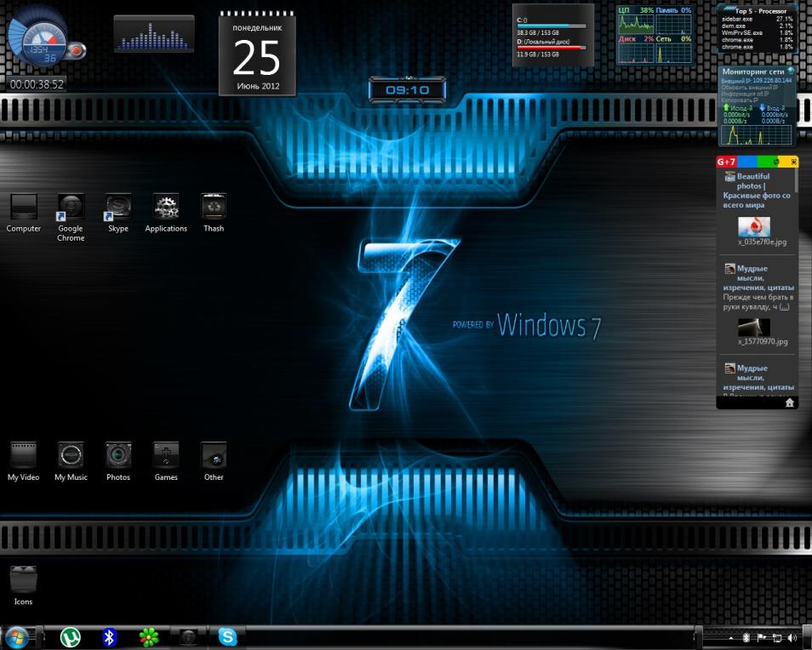
Task: Click the uTorrent icon in the taskbar
Action: click(70, 636)
